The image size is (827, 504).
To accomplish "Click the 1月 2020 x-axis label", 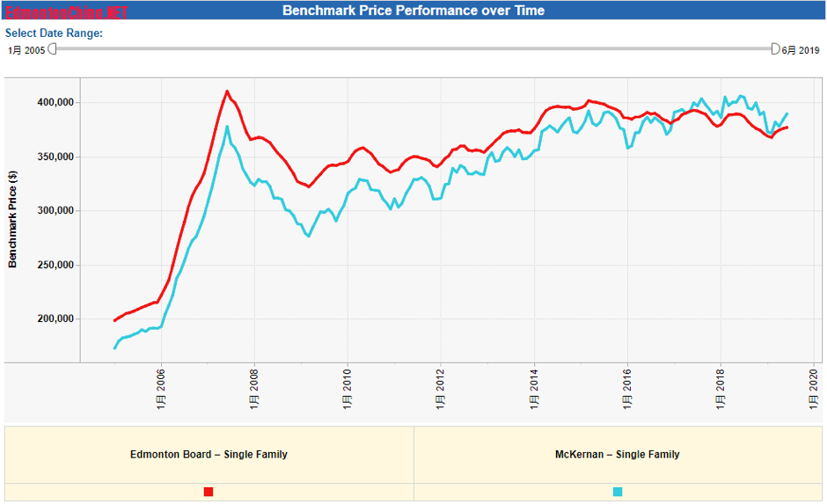I will (814, 390).
